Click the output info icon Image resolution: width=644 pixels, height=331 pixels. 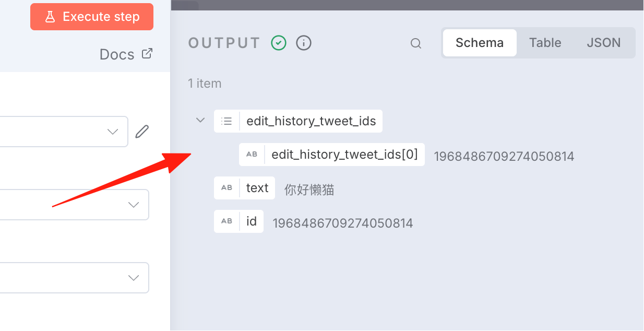click(x=304, y=43)
